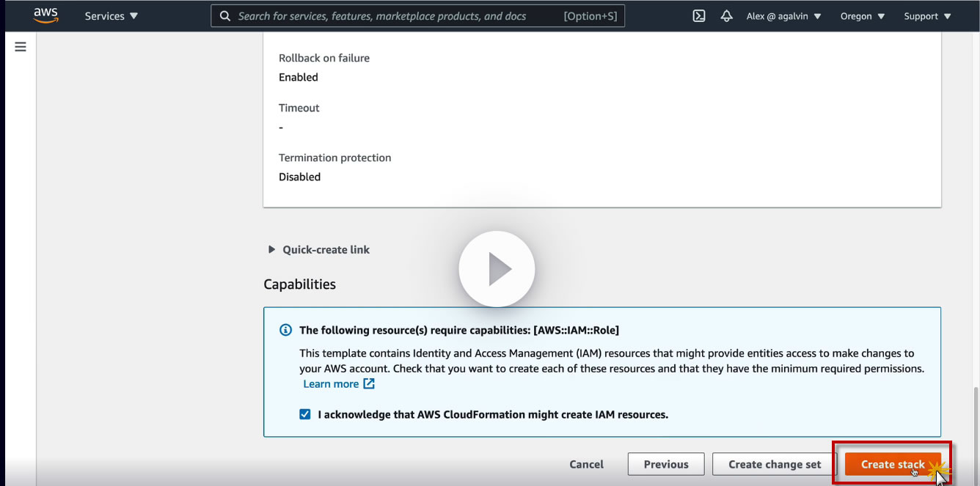Open the notifications bell icon
This screenshot has height=486, width=980.
pos(726,16)
